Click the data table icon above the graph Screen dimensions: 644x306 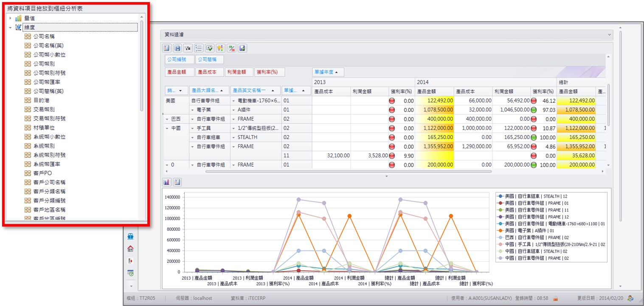tap(177, 182)
